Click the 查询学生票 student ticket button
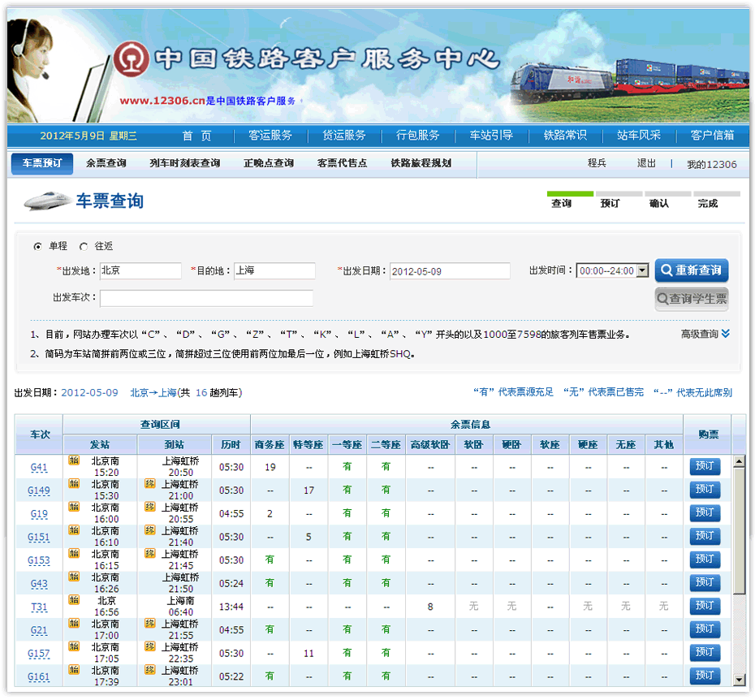The width and height of the screenshot is (755, 700). tap(692, 299)
